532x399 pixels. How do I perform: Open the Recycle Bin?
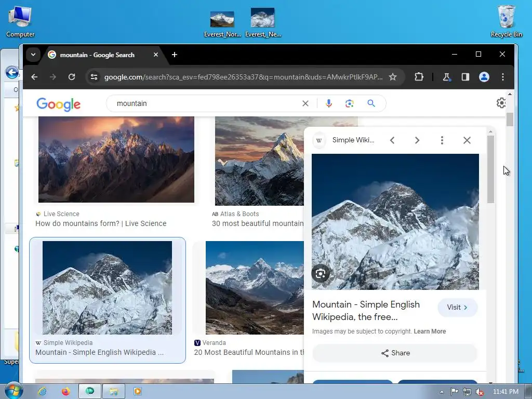point(506,21)
